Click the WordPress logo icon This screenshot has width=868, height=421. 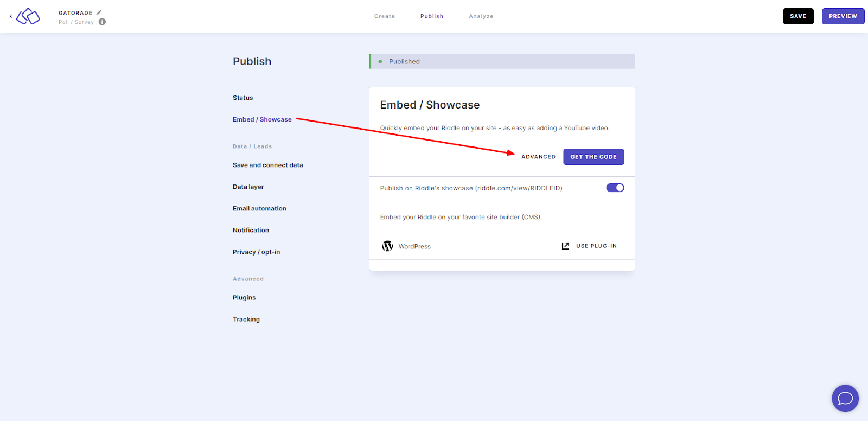(x=387, y=246)
